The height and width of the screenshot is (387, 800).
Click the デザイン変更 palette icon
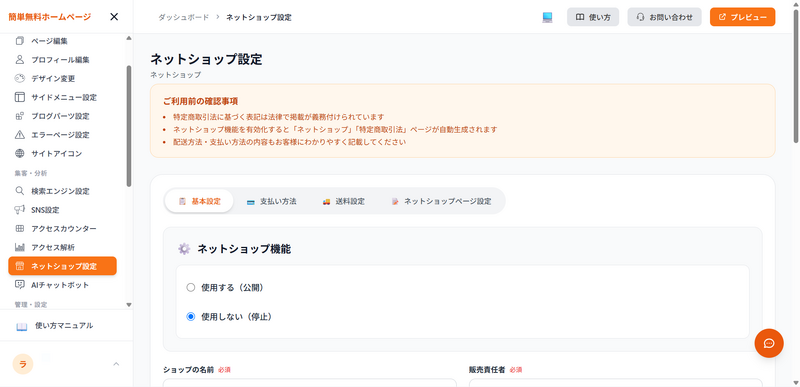(x=20, y=79)
